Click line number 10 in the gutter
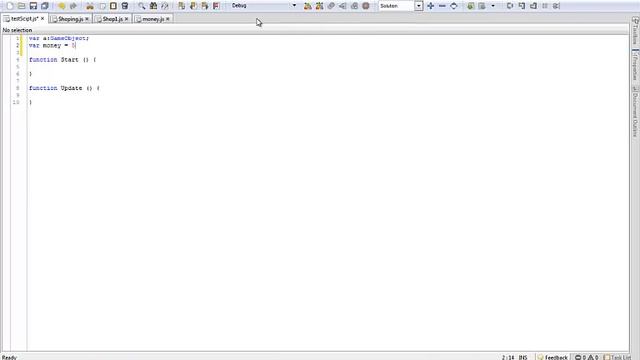The height and width of the screenshot is (360, 640). point(16,102)
